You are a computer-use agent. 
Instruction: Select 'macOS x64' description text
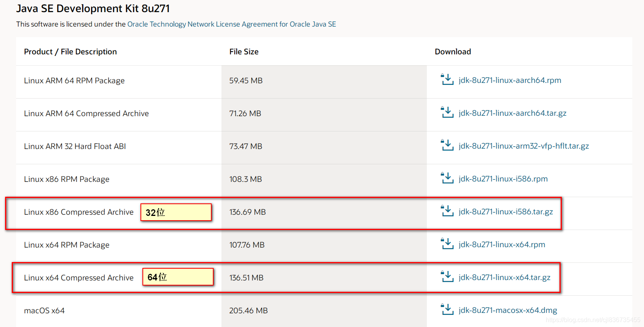coord(44,311)
